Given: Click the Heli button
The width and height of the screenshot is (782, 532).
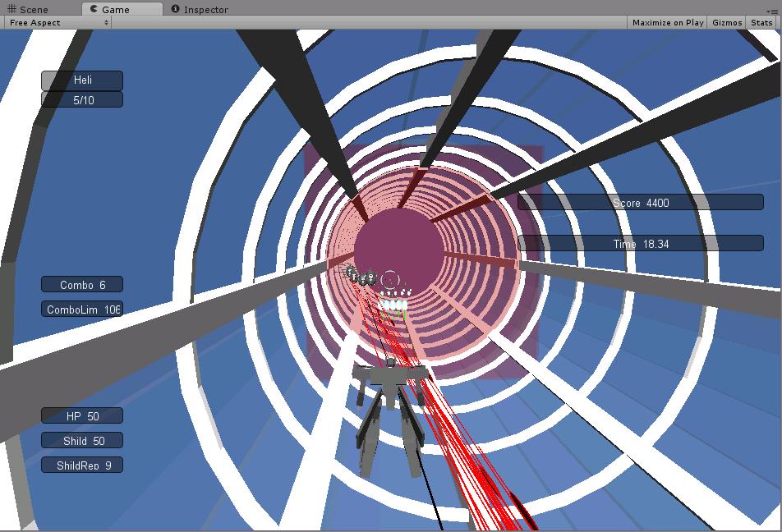Looking at the screenshot, I should 82,80.
